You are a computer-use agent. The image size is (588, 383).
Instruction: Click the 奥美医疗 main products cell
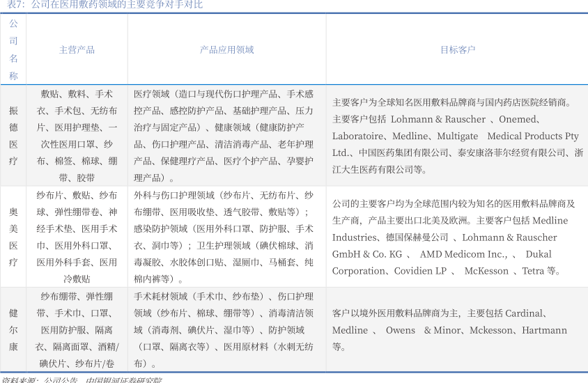point(77,237)
